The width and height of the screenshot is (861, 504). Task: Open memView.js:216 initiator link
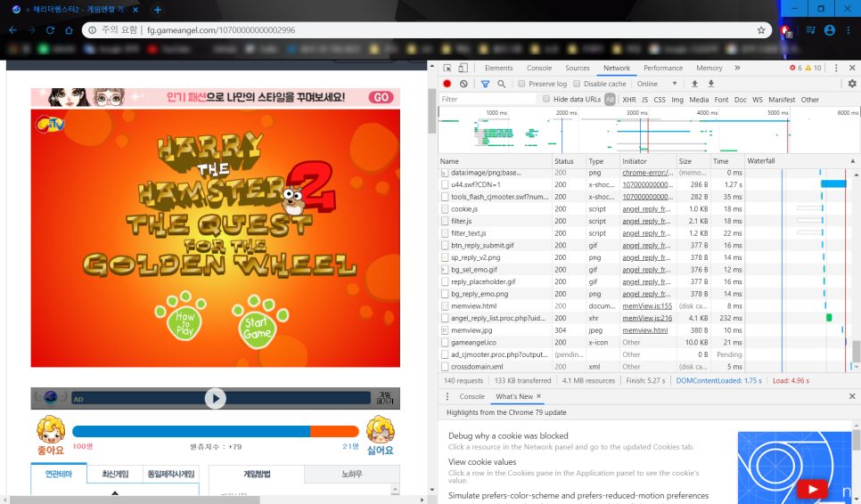tap(647, 318)
